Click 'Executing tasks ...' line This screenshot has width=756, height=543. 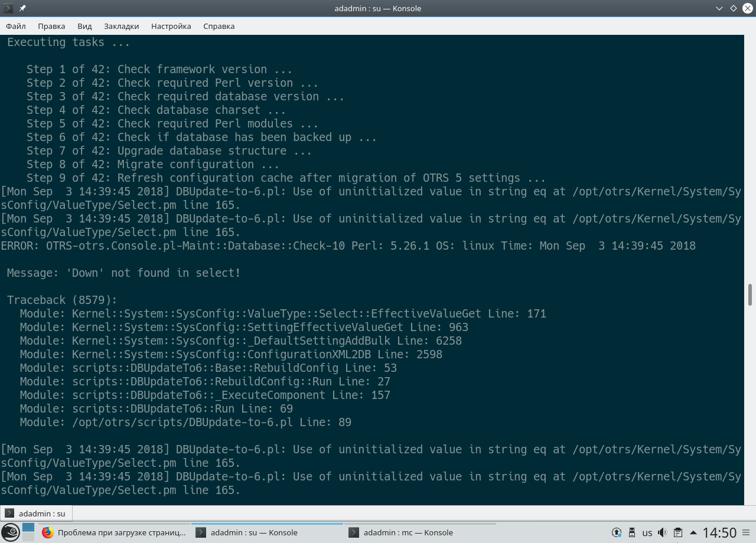(x=69, y=42)
